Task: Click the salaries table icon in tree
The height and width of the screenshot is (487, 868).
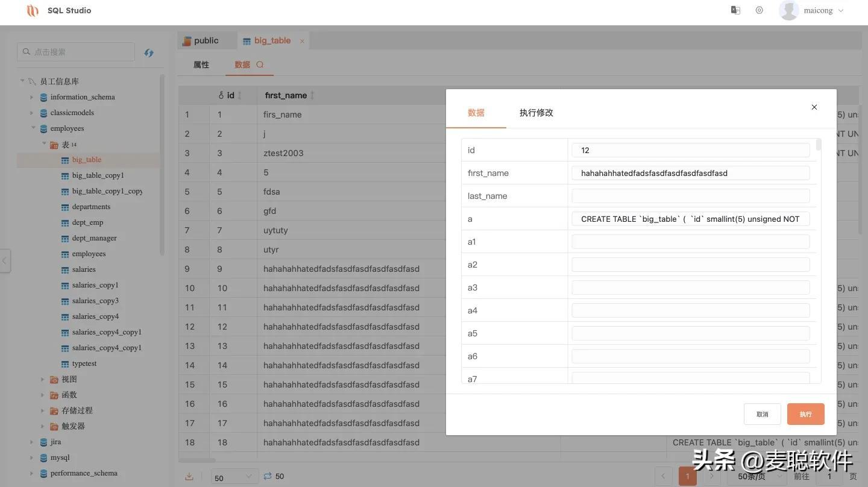Action: tap(66, 269)
